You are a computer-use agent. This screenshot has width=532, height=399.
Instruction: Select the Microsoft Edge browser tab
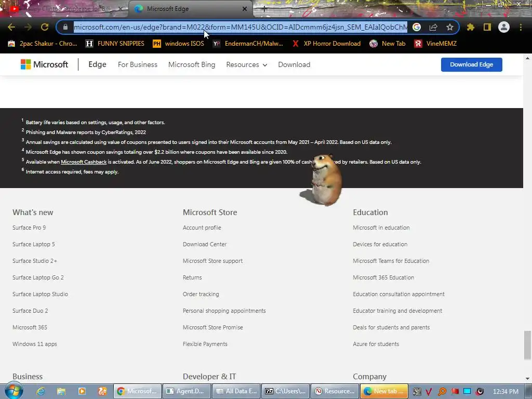point(190,9)
